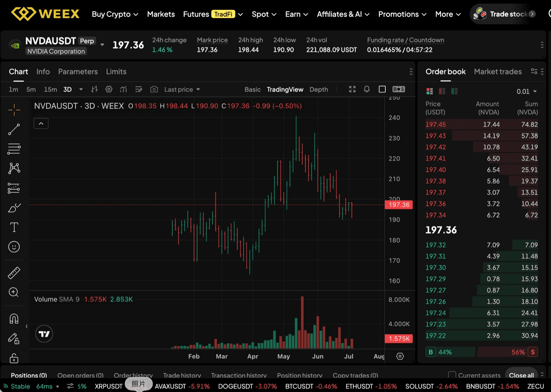Viewport: 551px width, 392px height.
Task: Select the Text annotation tool
Action: [x=14, y=227]
